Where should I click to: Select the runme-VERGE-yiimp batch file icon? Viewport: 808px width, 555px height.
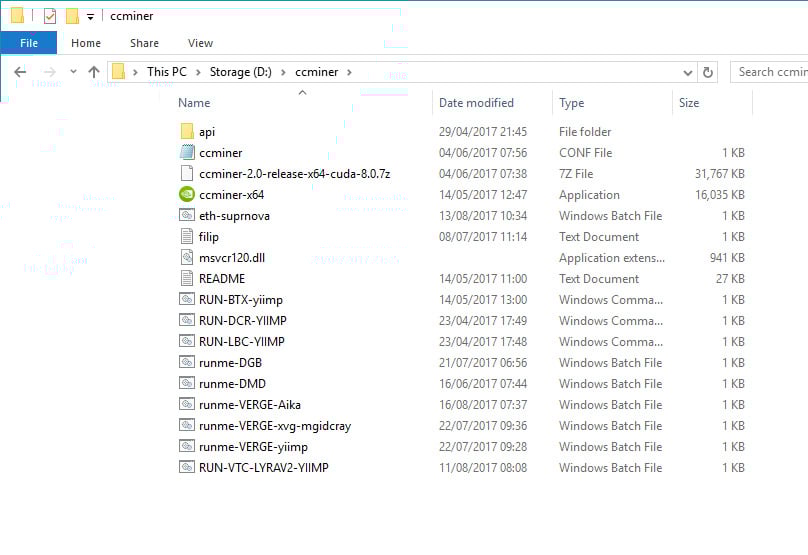click(187, 446)
